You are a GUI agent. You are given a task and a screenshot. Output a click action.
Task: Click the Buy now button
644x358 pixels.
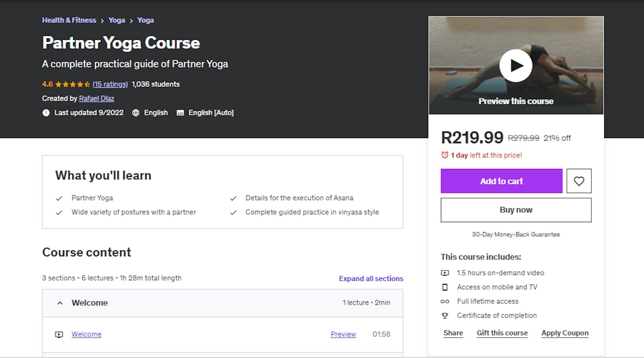pos(516,210)
